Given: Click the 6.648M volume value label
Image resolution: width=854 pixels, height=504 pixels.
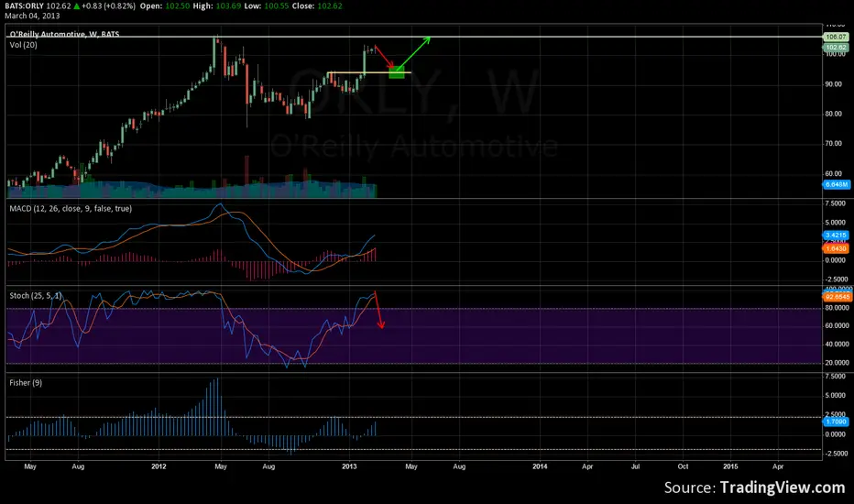Looking at the screenshot, I should point(836,185).
